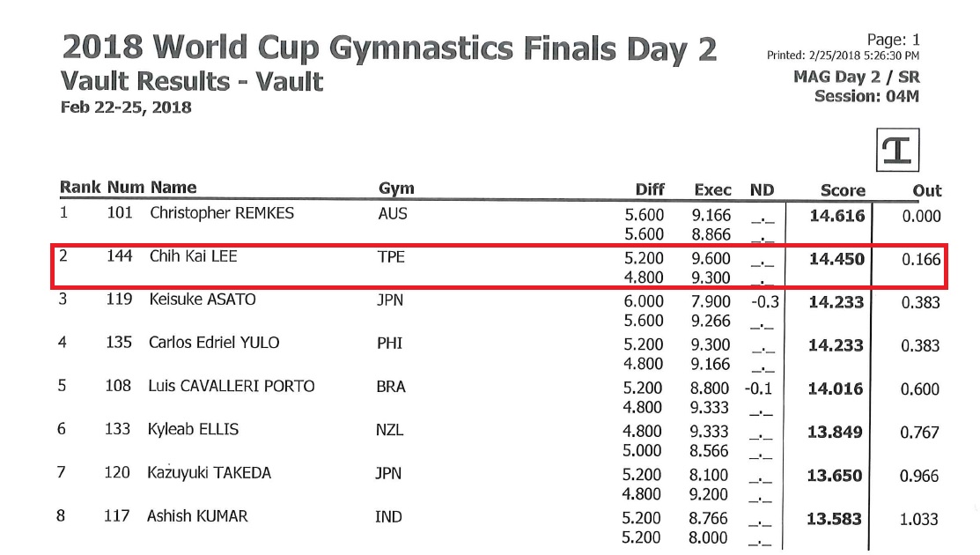Click the Diff column header
980x555 pixels.
[650, 189]
